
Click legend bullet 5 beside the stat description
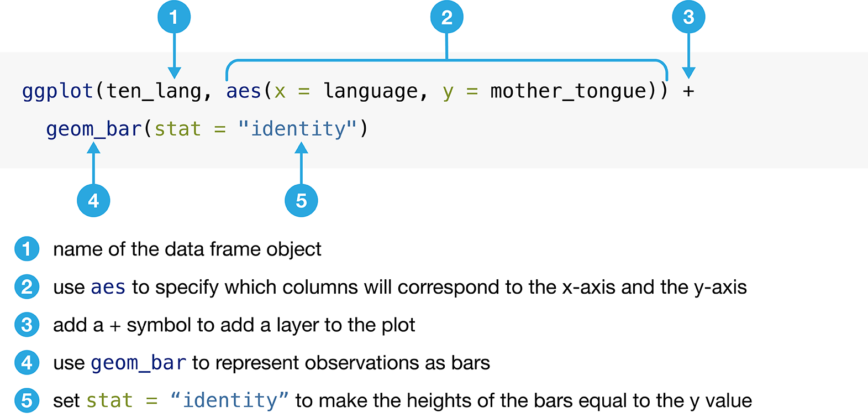[27, 400]
